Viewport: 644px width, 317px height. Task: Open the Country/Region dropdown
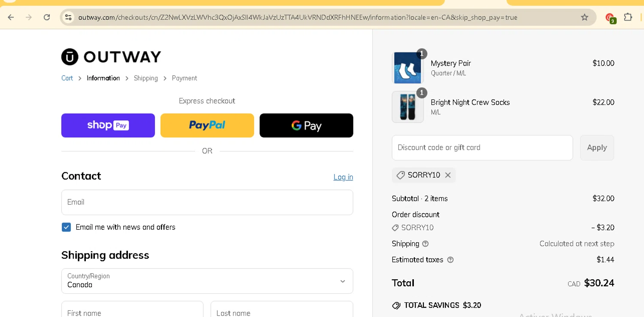[x=207, y=281]
